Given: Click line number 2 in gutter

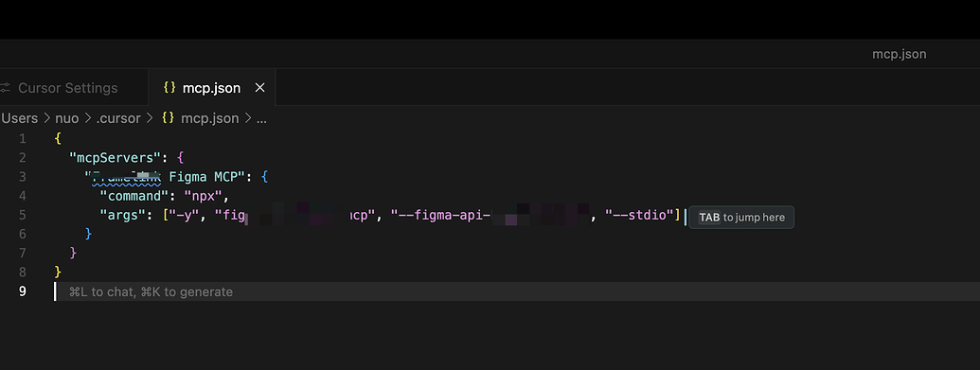Looking at the screenshot, I should (x=23, y=157).
